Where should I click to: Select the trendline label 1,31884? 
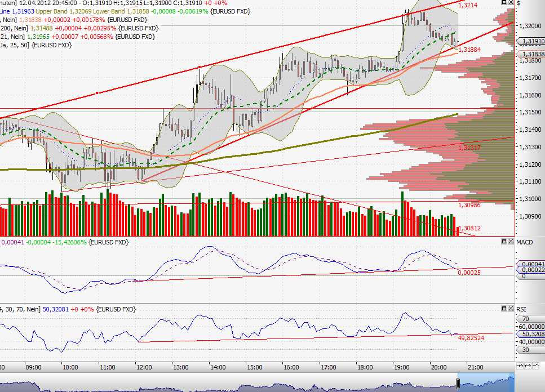pos(469,50)
